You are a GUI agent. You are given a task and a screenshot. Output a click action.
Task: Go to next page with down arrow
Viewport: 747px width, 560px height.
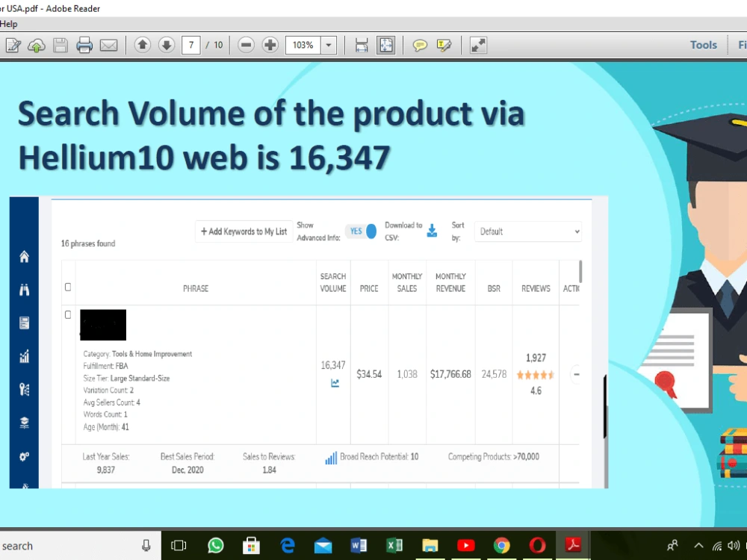click(167, 46)
